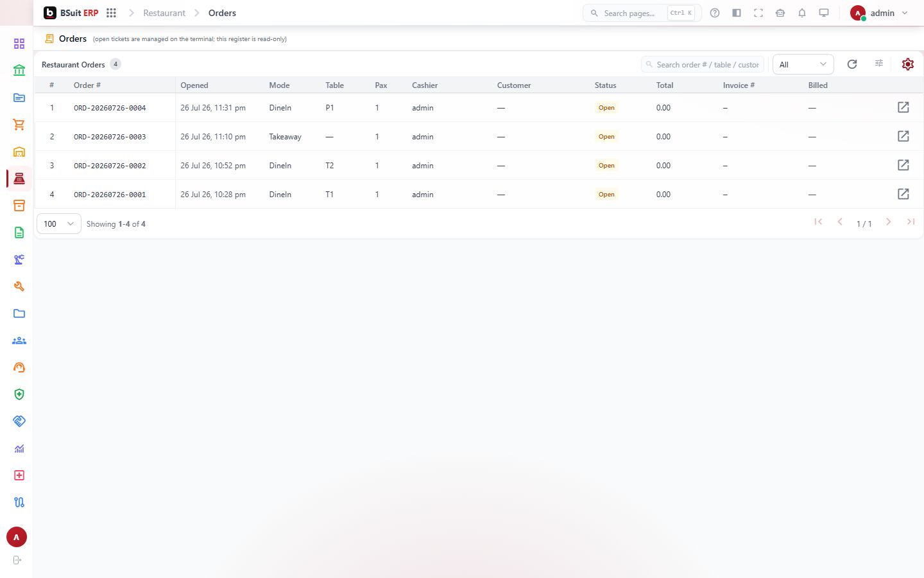
Task: Focus the Search order # / table field
Action: 703,64
